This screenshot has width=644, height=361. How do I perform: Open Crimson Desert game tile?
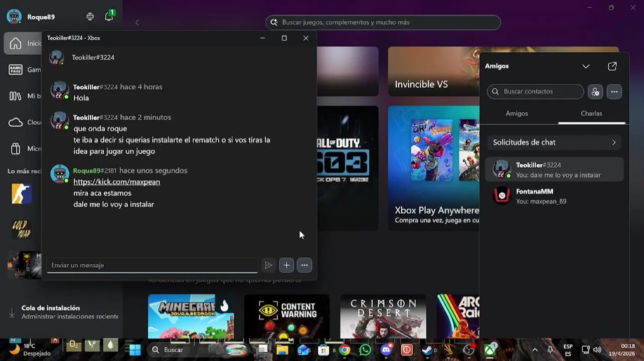click(x=383, y=316)
